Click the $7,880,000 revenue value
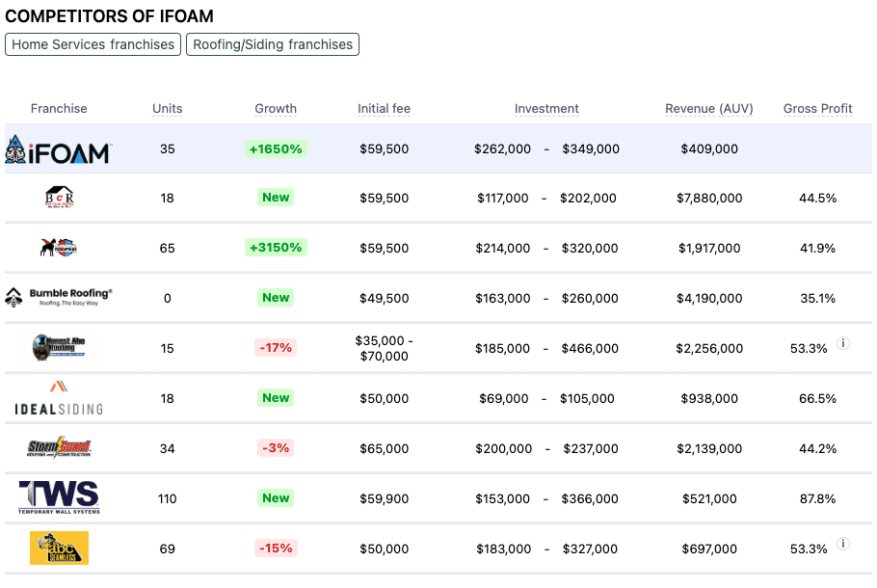Screen dimensions: 877x588 tap(709, 198)
